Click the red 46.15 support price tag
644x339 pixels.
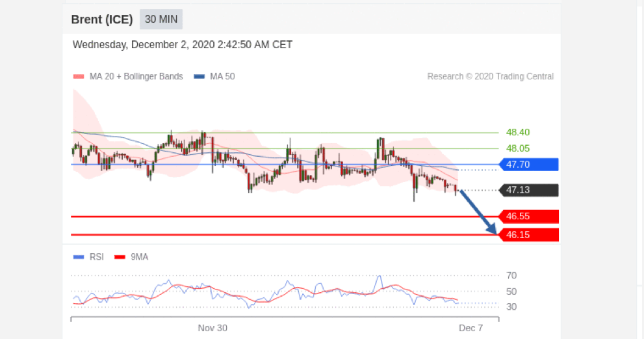[x=529, y=235]
